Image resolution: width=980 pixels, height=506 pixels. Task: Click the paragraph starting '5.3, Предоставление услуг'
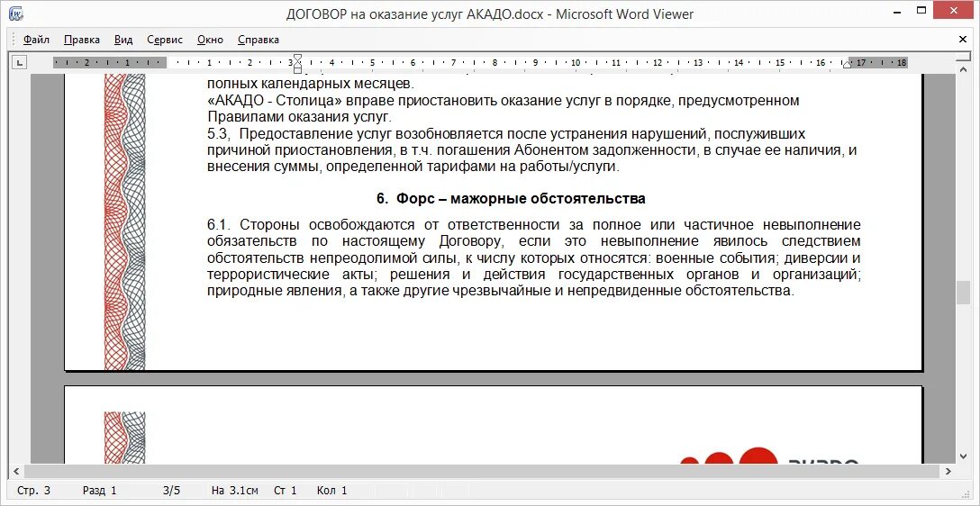point(531,150)
